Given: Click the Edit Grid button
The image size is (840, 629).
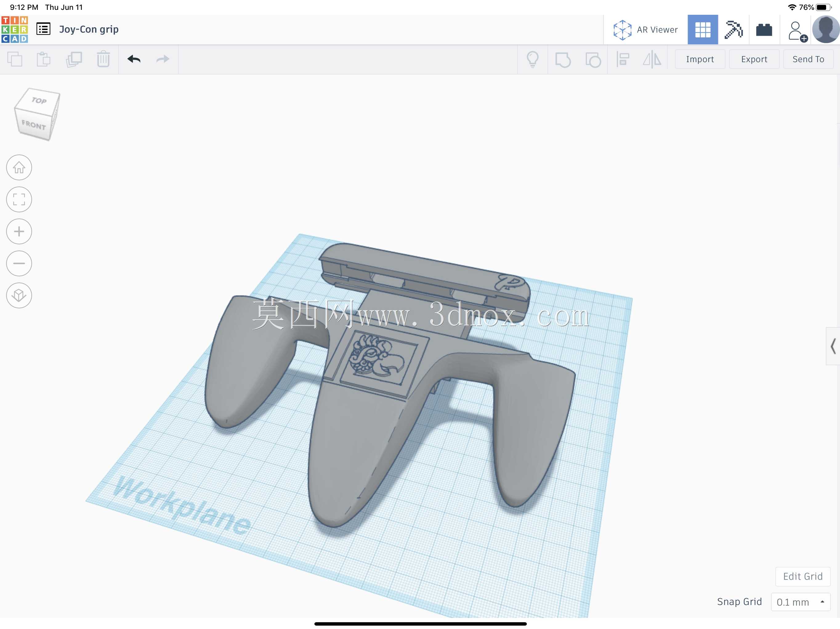Looking at the screenshot, I should click(x=802, y=576).
